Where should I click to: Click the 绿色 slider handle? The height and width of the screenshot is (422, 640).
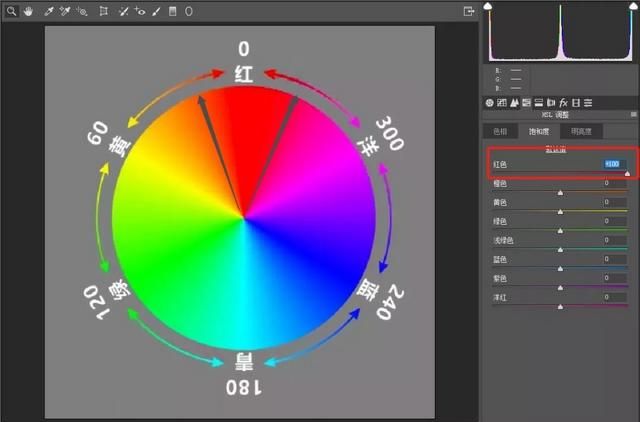click(560, 231)
